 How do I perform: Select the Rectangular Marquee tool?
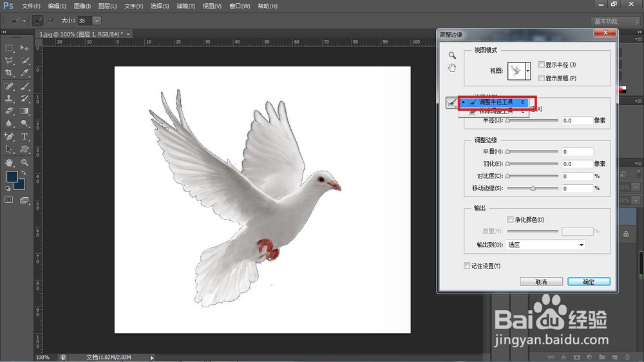pos(9,48)
